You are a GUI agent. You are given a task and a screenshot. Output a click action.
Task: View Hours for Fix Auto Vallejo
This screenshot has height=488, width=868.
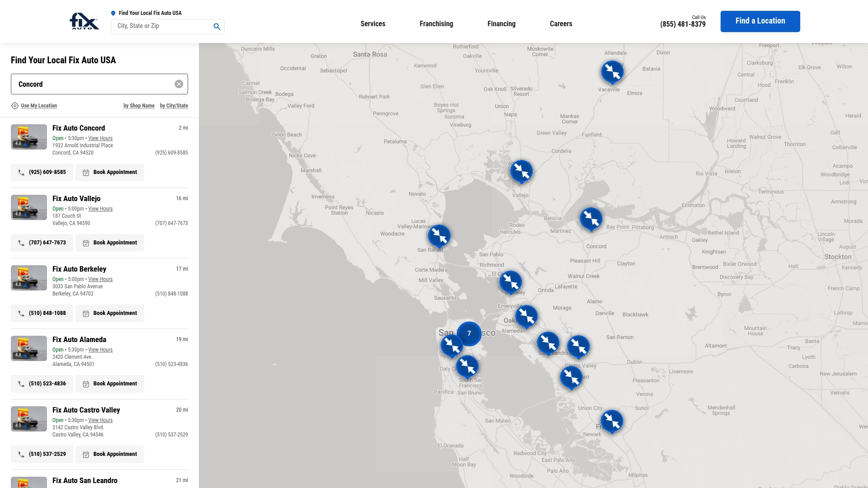click(x=100, y=209)
